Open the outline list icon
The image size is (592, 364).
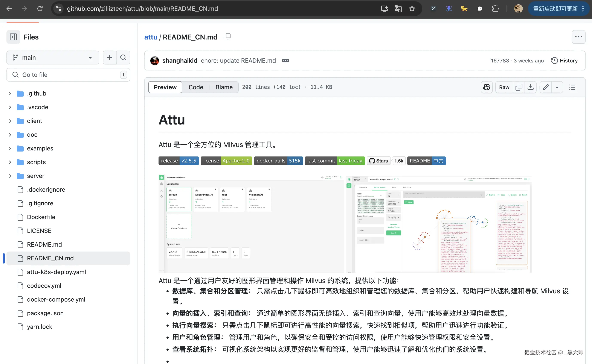click(x=572, y=87)
